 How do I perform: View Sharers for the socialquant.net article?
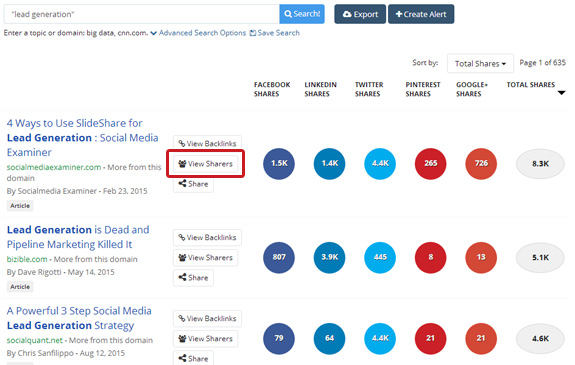(205, 339)
